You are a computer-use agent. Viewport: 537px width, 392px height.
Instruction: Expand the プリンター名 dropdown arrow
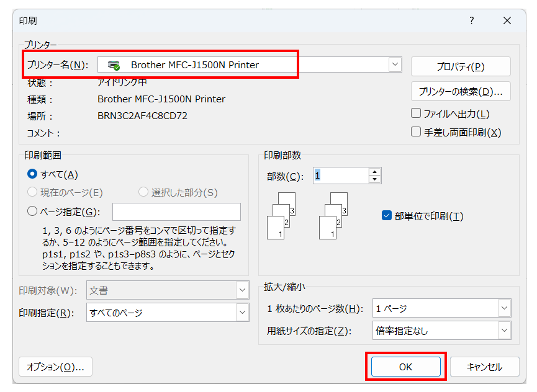tap(395, 65)
